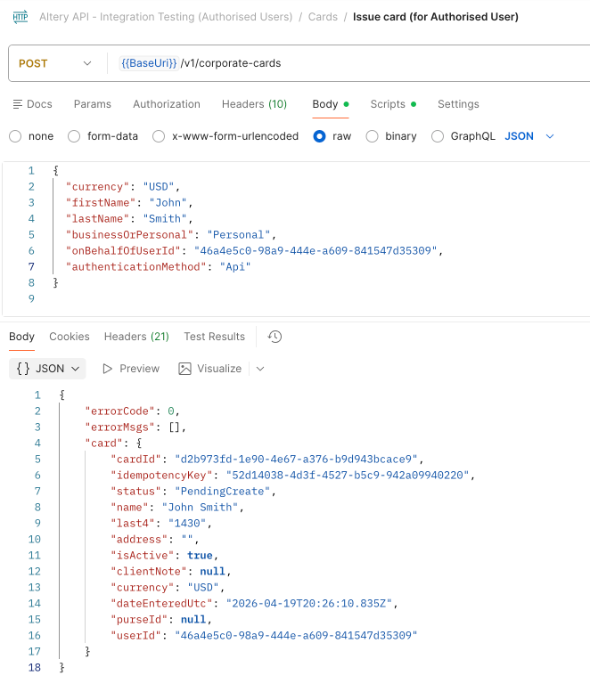Open the response history clock icon

point(275,337)
